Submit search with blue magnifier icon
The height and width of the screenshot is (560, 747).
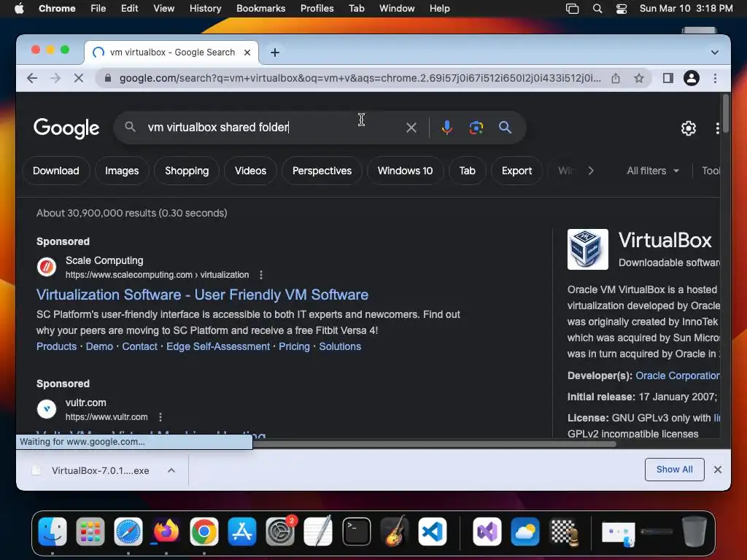[505, 127]
